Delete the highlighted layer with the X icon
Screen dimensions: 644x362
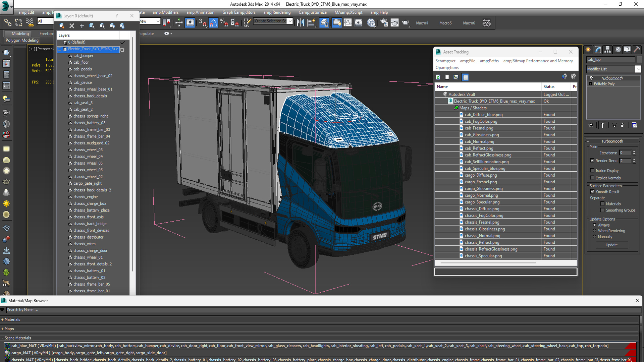click(72, 26)
